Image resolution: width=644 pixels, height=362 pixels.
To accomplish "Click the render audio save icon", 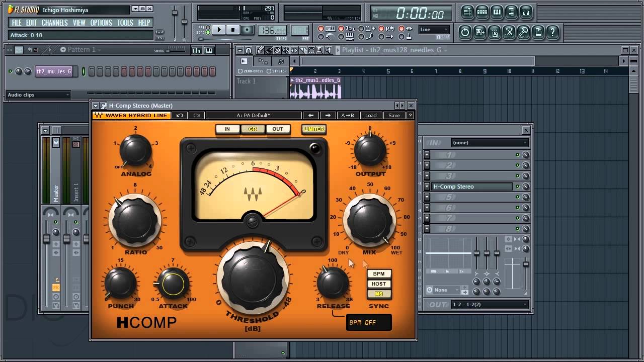I will pos(495,33).
